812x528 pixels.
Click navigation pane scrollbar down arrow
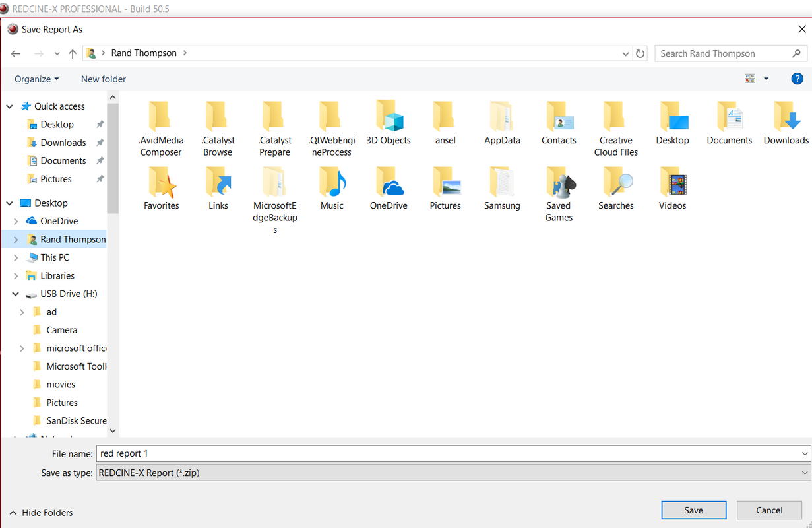click(113, 431)
